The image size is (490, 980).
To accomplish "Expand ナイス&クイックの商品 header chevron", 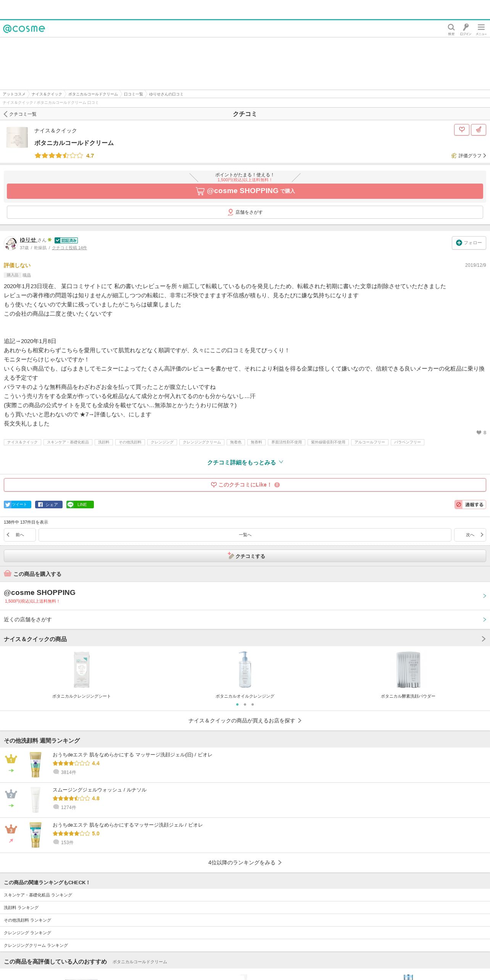I will (x=484, y=639).
